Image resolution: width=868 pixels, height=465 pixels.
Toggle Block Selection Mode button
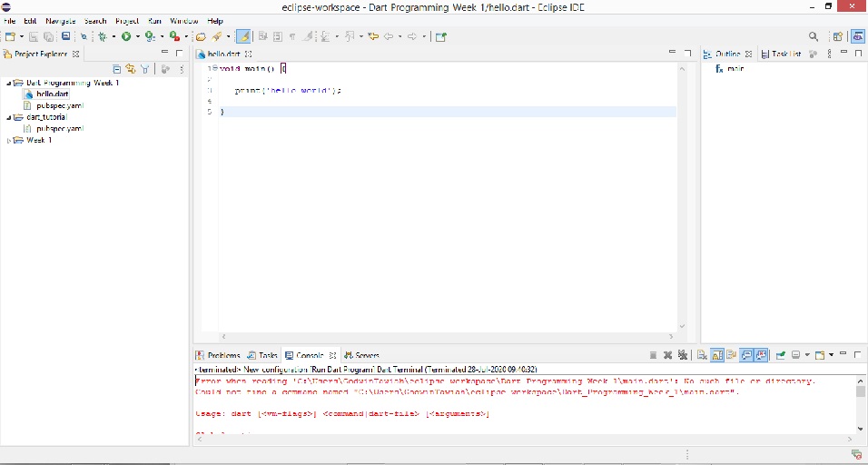(x=277, y=36)
